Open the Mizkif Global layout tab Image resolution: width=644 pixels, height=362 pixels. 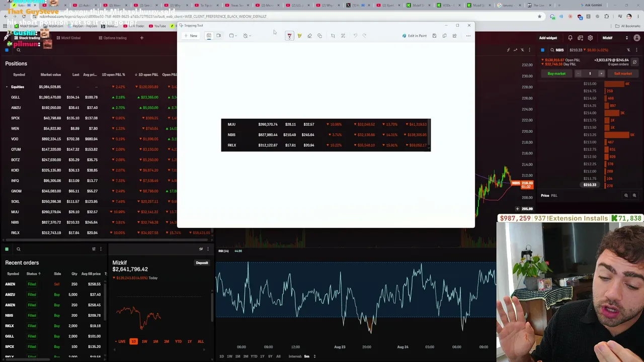pyautogui.click(x=68, y=38)
